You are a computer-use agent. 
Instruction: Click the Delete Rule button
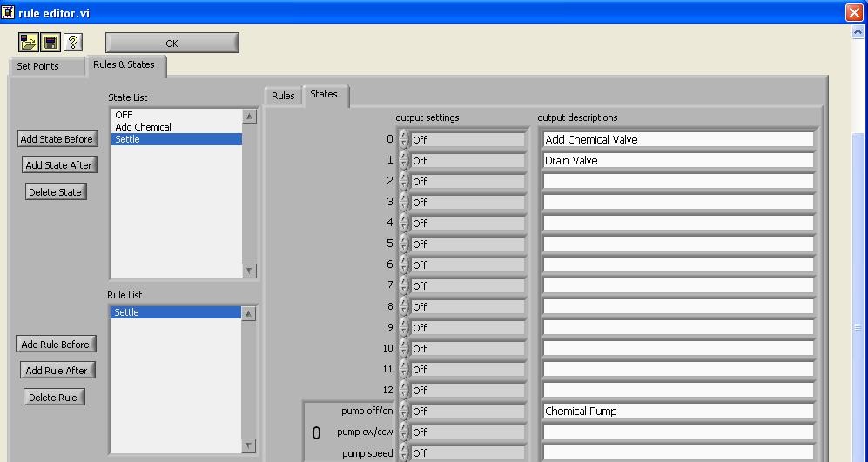[54, 398]
